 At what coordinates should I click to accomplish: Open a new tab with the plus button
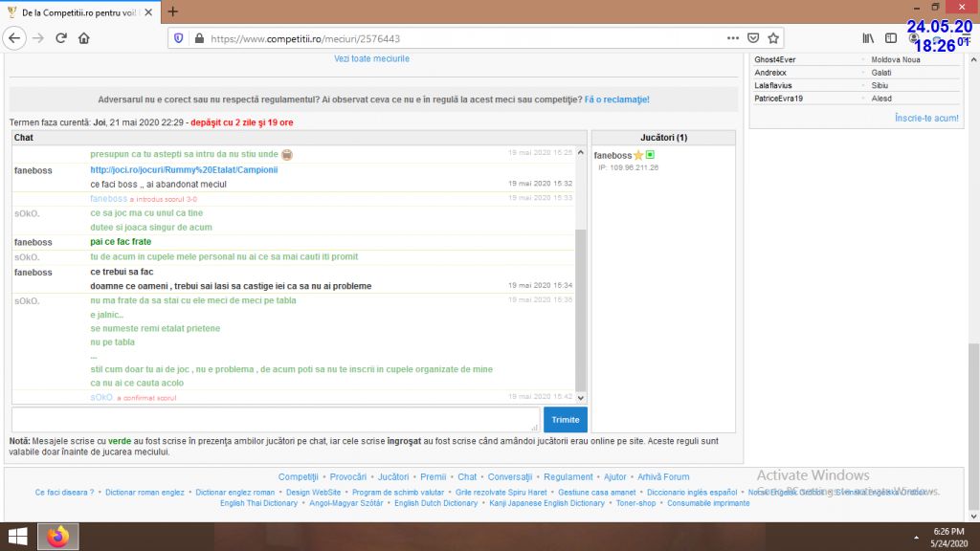(x=173, y=11)
